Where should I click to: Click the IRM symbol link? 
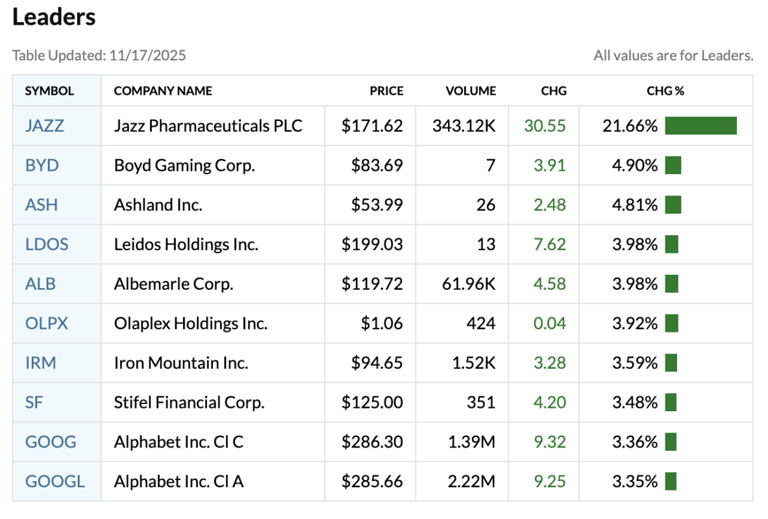click(x=40, y=363)
